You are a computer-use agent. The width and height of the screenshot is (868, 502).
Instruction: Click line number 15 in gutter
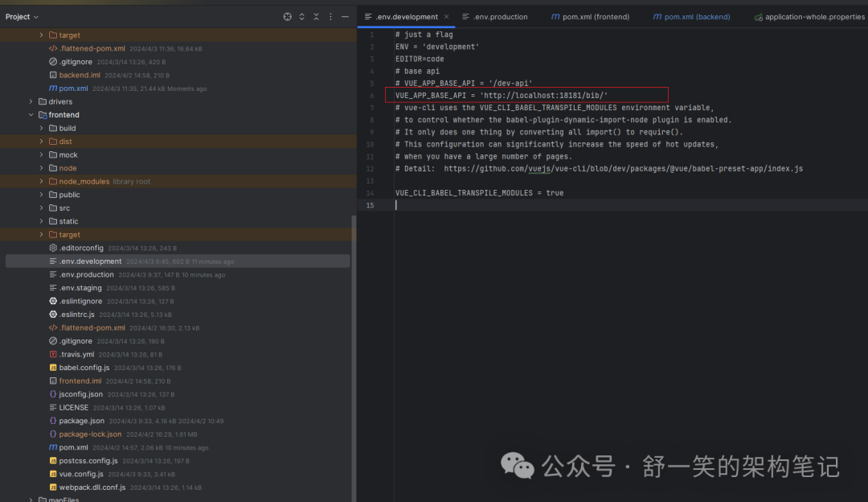[x=370, y=205]
